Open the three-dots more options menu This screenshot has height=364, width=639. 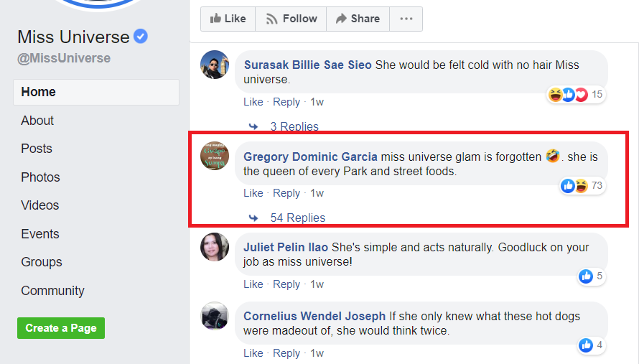click(406, 19)
